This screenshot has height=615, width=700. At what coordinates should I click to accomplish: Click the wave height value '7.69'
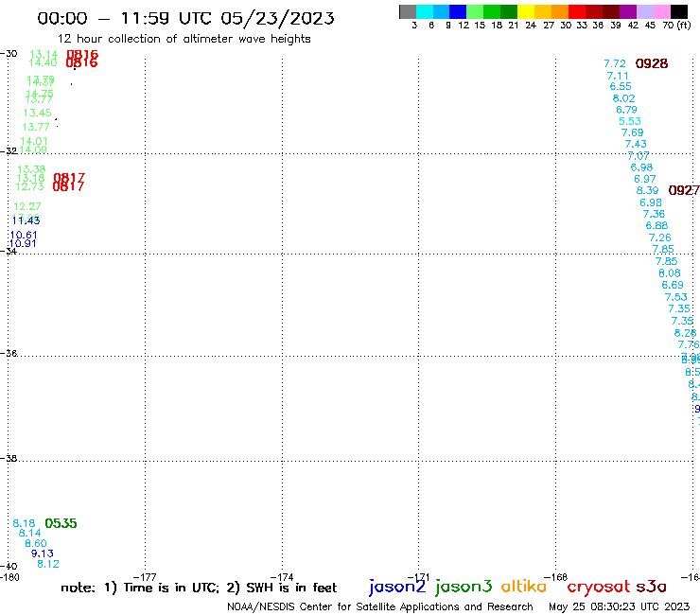coord(633,132)
